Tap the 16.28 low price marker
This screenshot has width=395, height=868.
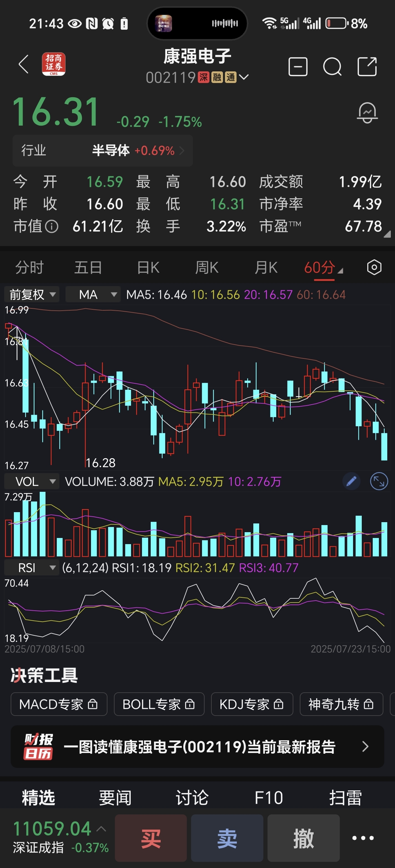click(x=100, y=463)
